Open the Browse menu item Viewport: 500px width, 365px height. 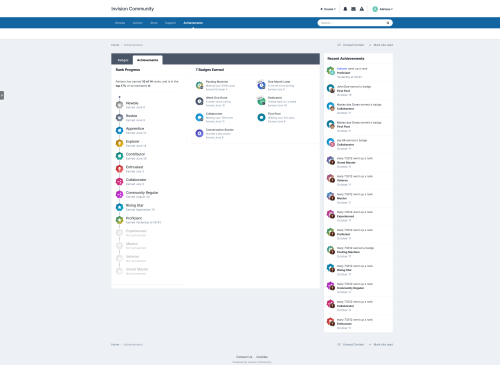pyautogui.click(x=120, y=23)
